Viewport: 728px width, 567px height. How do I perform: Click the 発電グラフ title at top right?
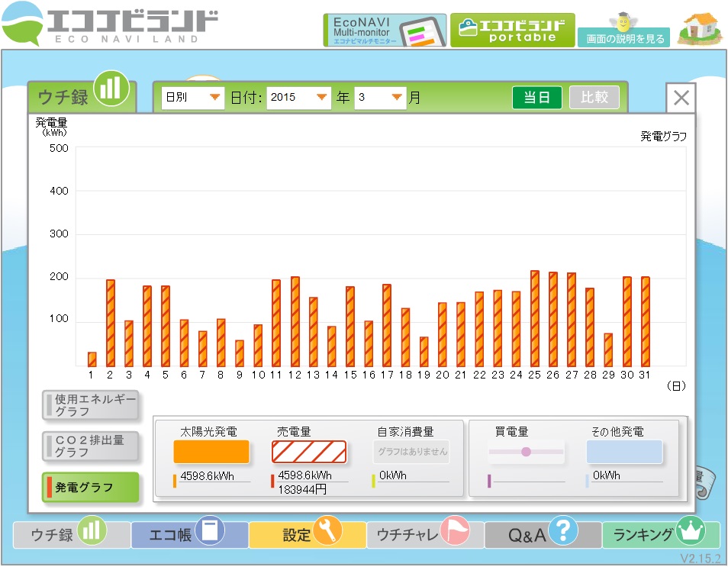[663, 136]
